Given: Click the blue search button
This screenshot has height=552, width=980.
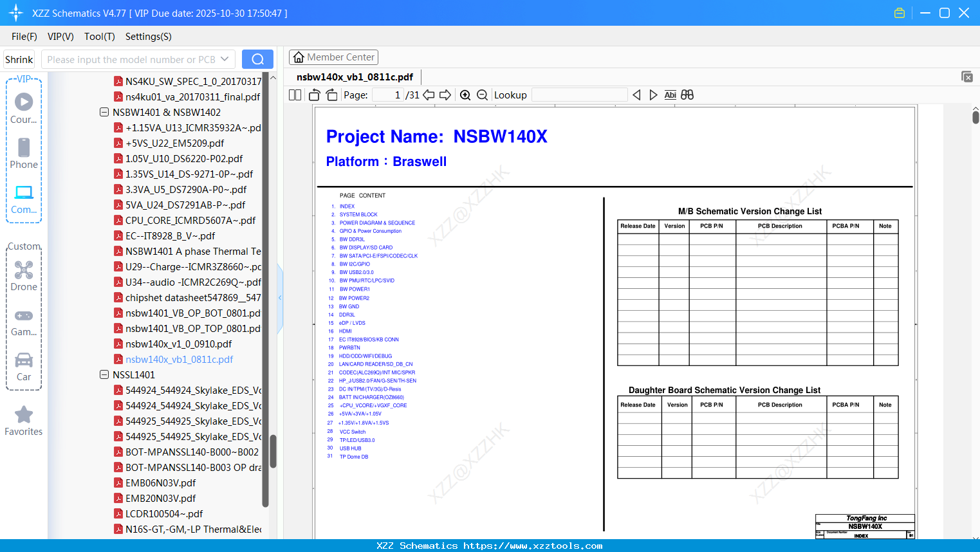Looking at the screenshot, I should pyautogui.click(x=257, y=59).
